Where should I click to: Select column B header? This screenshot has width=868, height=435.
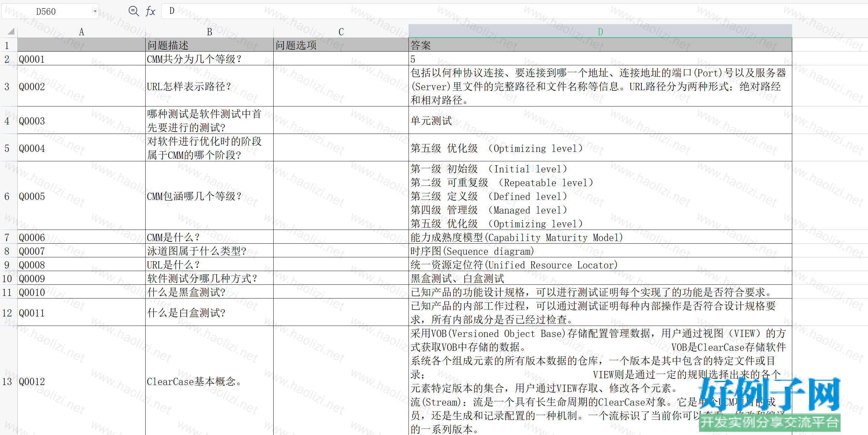209,32
